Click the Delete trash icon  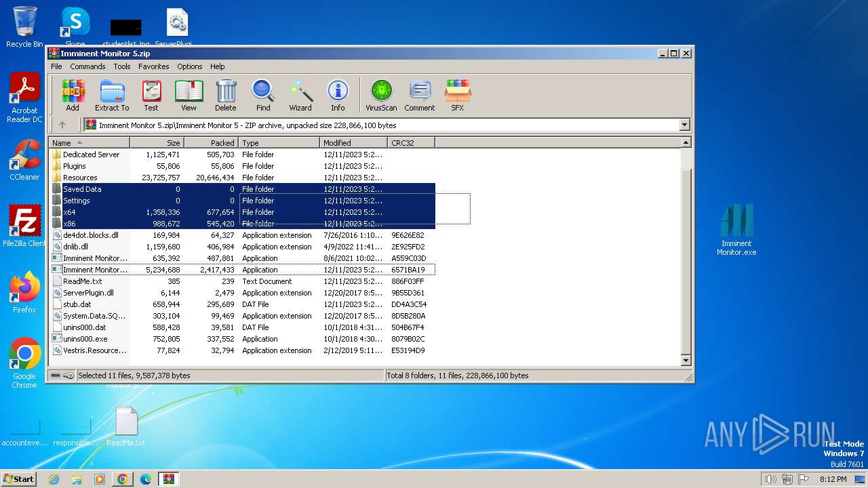pos(226,95)
